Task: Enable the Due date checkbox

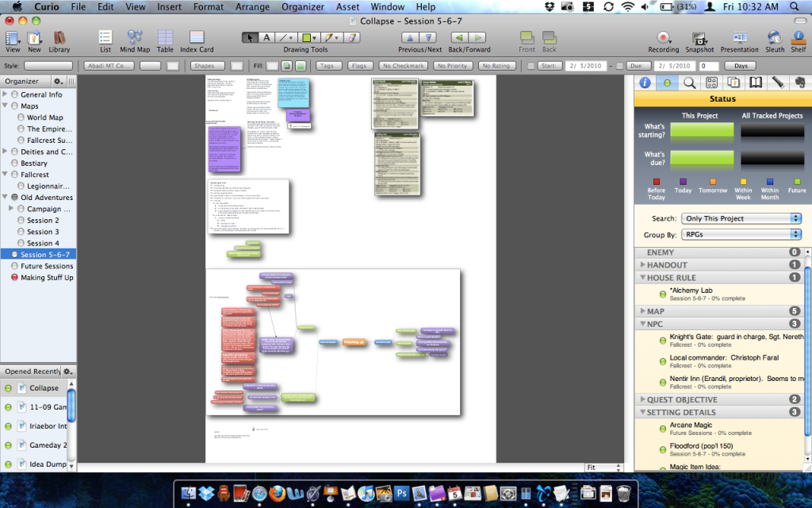Action: pos(619,67)
